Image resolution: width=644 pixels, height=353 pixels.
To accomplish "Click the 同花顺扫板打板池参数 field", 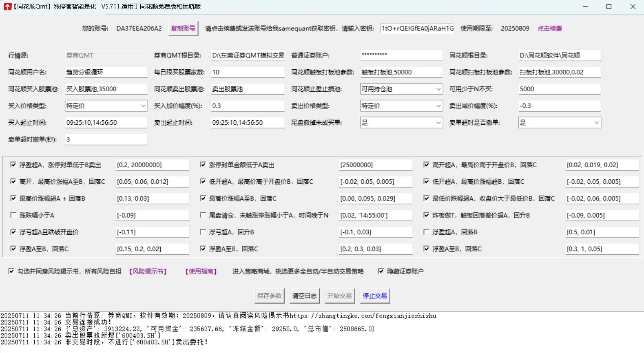I will [x=560, y=72].
